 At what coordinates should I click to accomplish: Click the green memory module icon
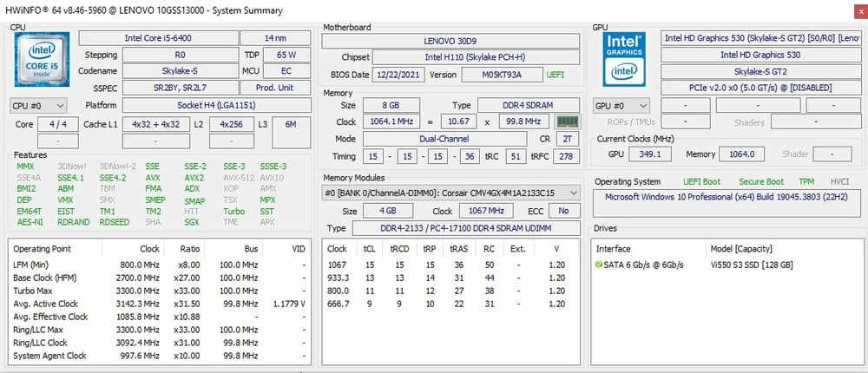tap(567, 121)
